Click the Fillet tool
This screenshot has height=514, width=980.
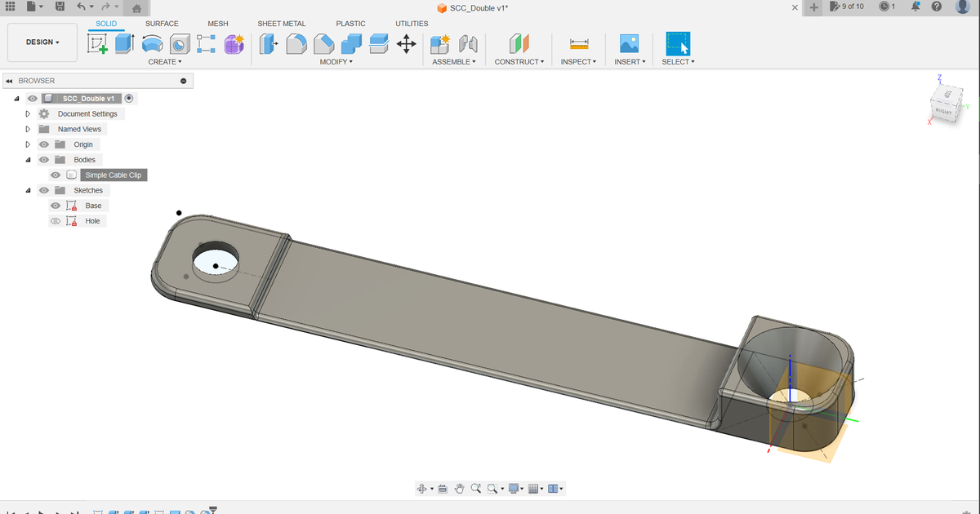pyautogui.click(x=295, y=44)
